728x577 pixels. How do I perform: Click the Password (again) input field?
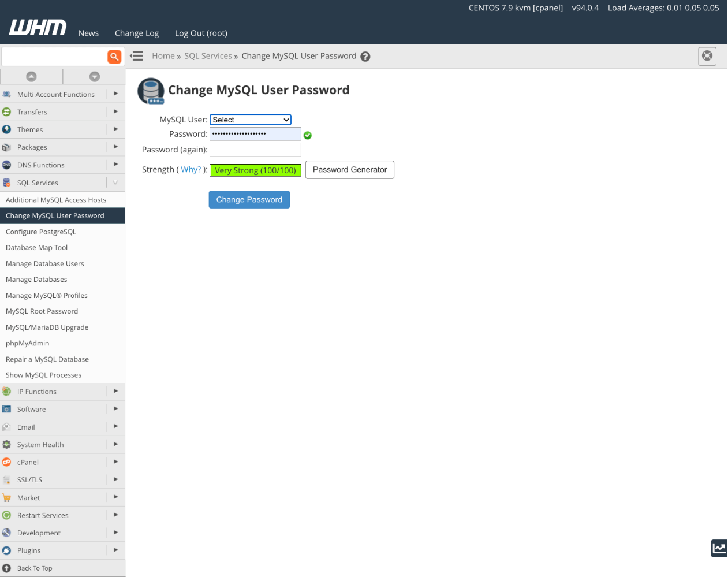tap(255, 149)
